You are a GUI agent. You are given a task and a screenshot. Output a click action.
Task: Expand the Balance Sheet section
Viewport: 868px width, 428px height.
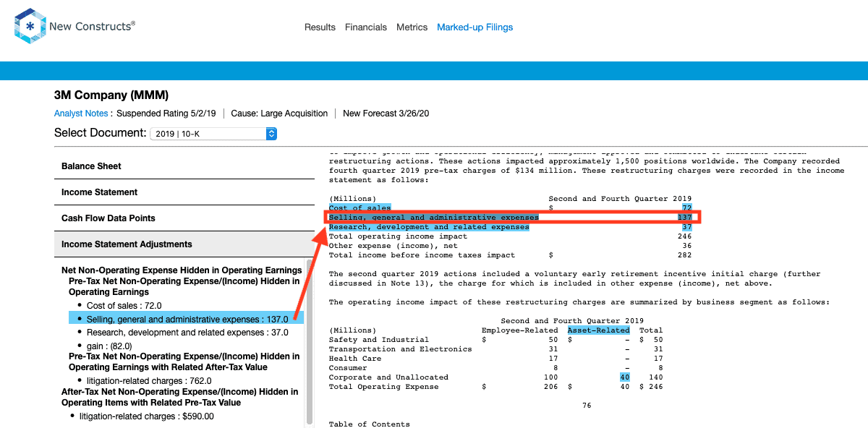(184, 166)
